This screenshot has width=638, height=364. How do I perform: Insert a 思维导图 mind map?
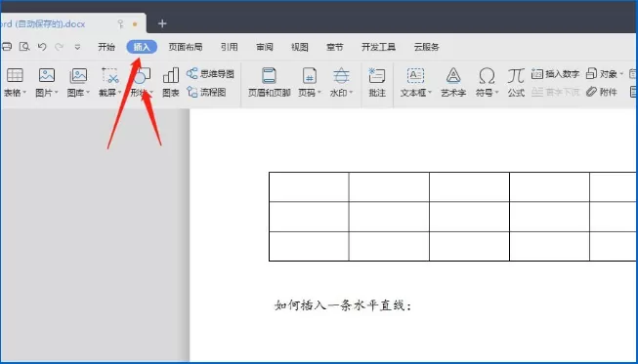210,74
